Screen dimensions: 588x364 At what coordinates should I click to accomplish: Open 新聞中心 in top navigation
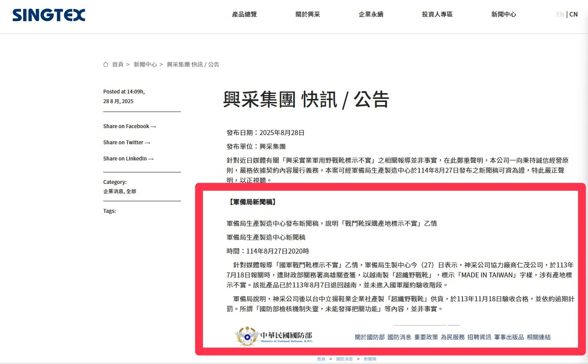pyautogui.click(x=503, y=14)
